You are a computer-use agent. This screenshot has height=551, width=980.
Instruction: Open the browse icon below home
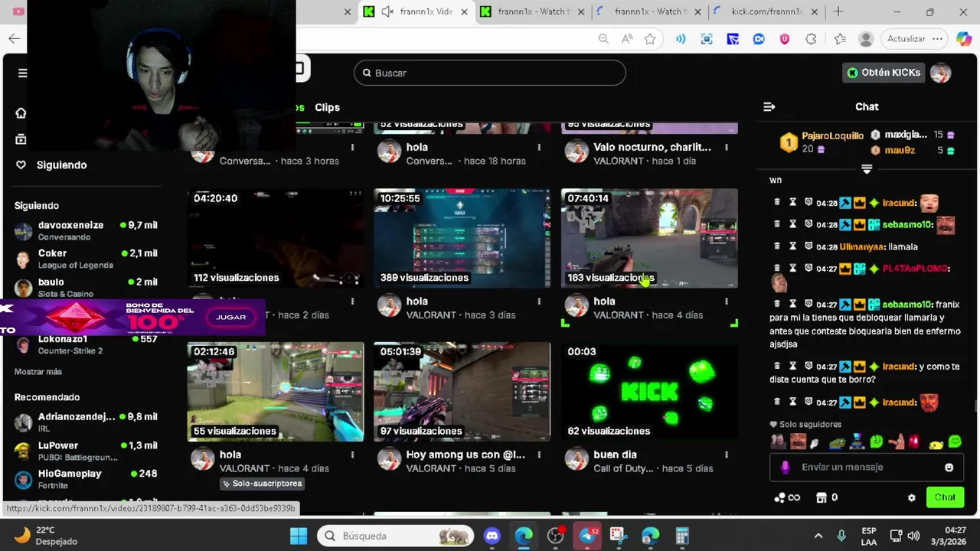click(21, 139)
